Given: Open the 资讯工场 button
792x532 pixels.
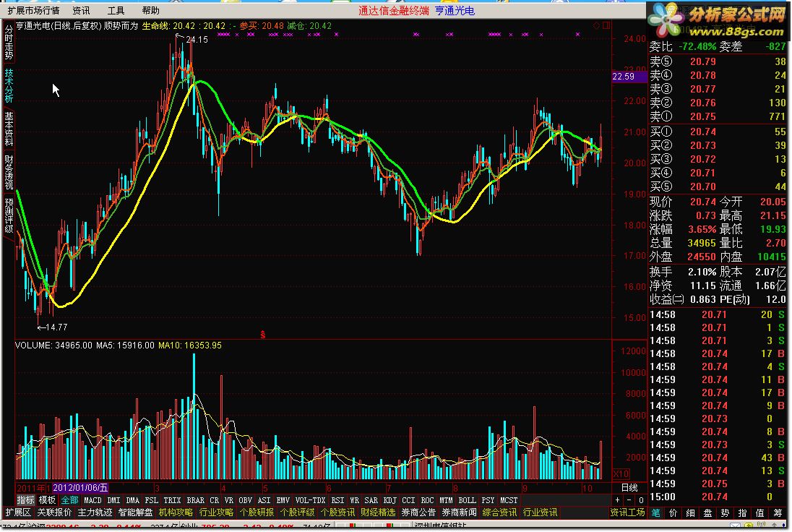Looking at the screenshot, I should click(x=627, y=512).
